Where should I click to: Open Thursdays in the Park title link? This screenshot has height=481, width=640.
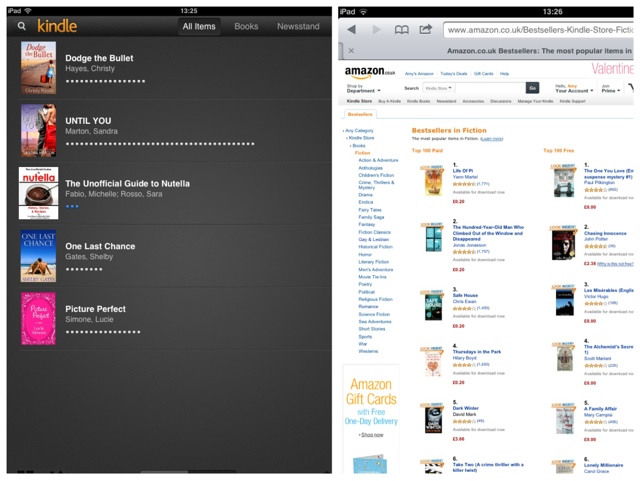tap(477, 352)
